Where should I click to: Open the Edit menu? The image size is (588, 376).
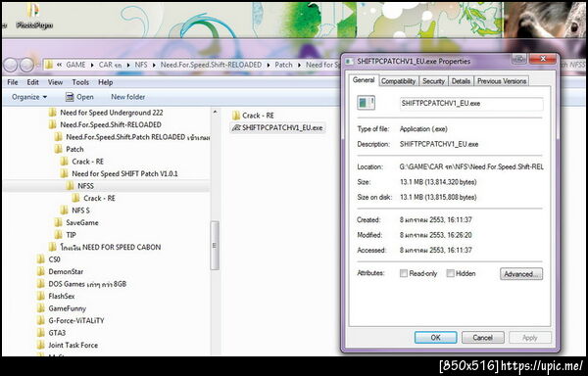pyautogui.click(x=33, y=82)
